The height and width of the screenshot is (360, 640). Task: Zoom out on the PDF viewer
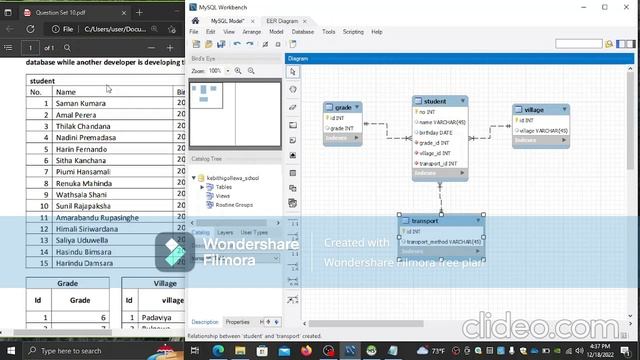(151, 48)
